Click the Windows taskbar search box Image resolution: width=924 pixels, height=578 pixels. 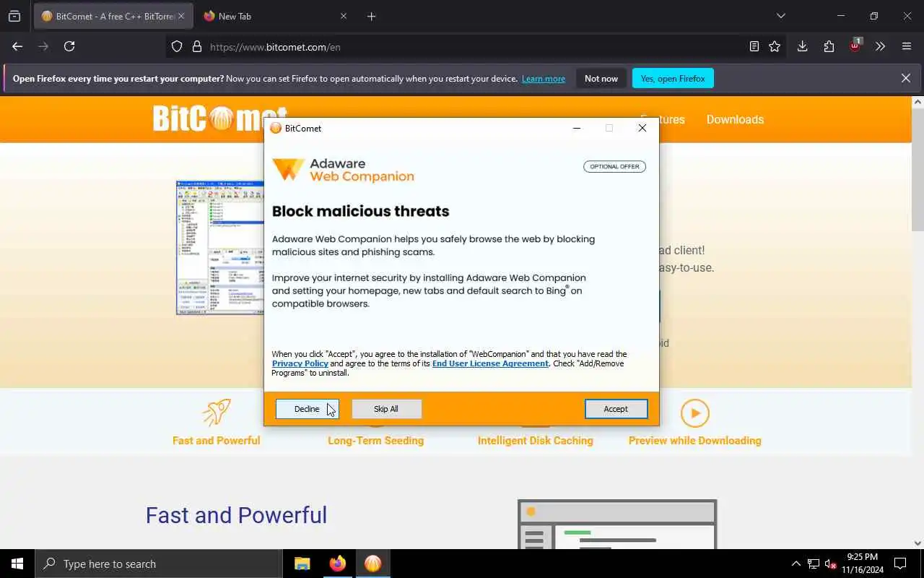click(x=159, y=564)
